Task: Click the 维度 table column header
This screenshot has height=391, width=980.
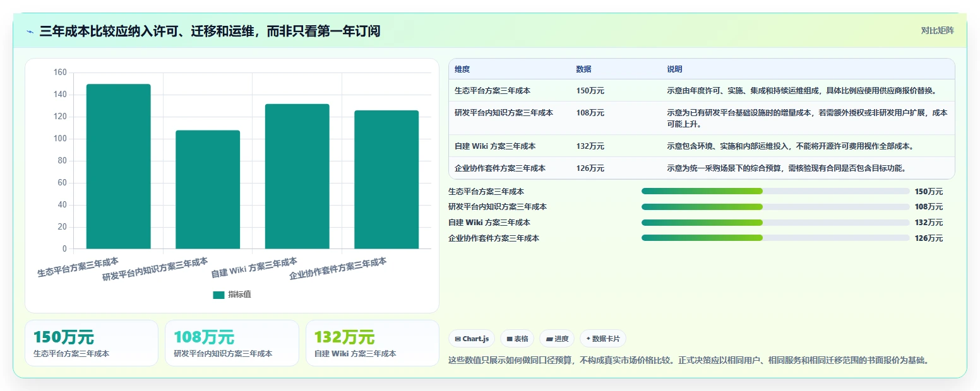Action: (462, 69)
